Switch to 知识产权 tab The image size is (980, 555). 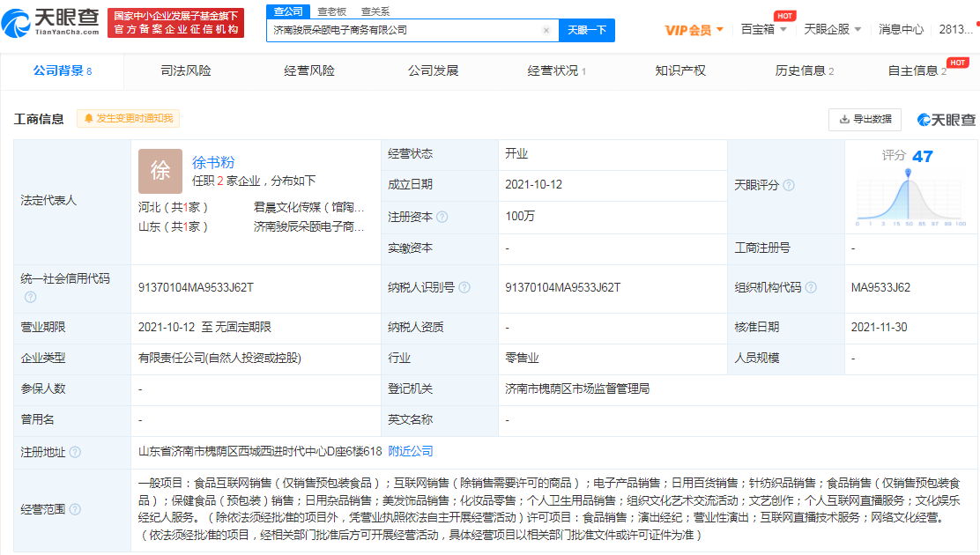(x=680, y=70)
